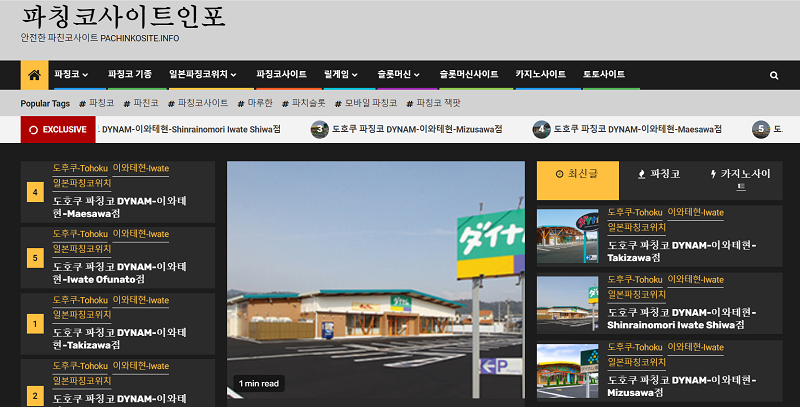Switch to the 카지노사이트 lightning tab
Image resolution: width=800 pixels, height=407 pixels.
point(741,180)
